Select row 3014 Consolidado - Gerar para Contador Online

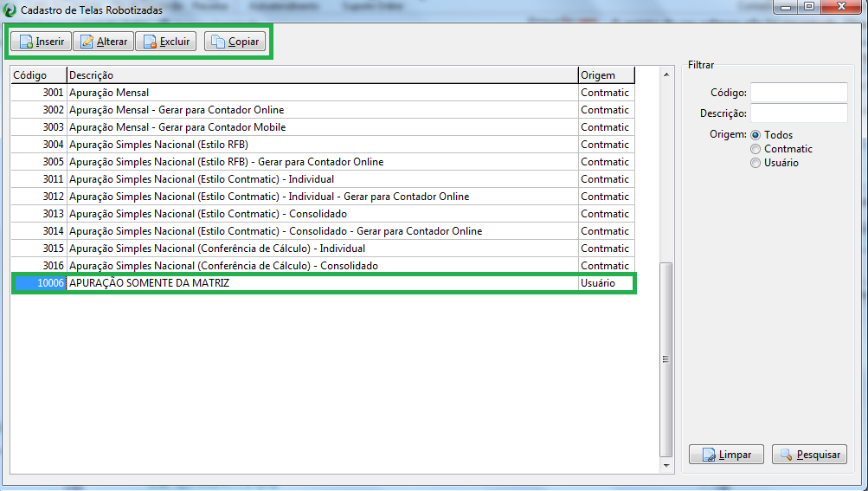(x=323, y=230)
